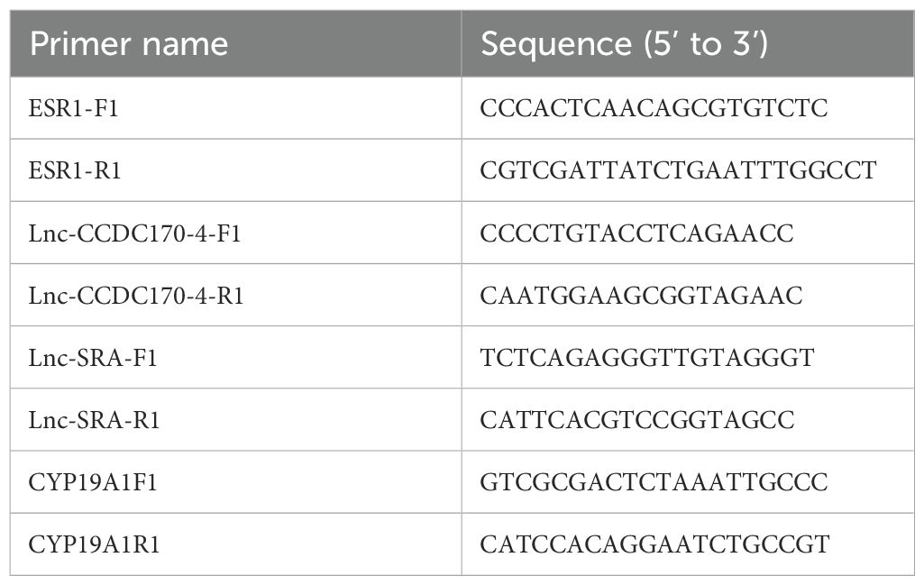924x585 pixels.
Task: Select sequence CCCACTCAACAGCGTGTCTC
Action: tap(654, 108)
